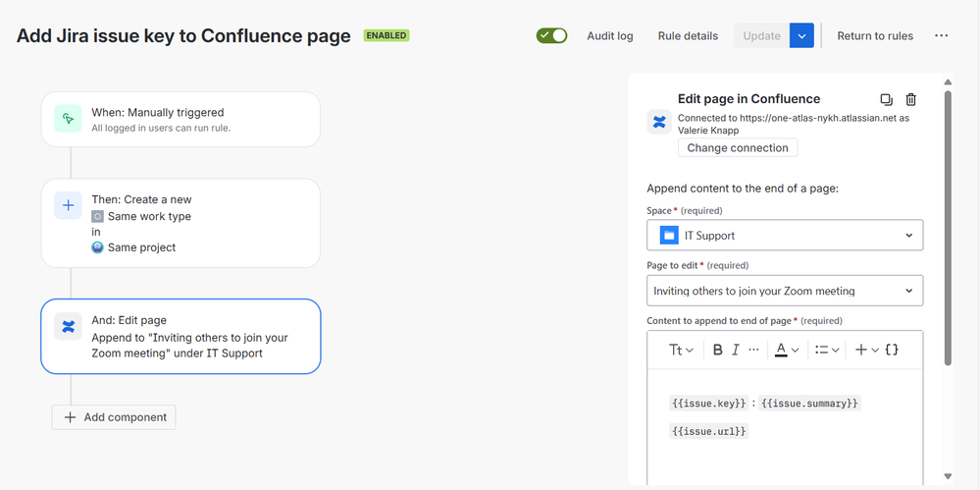Click the ENABLED status badge
Image resolution: width=980 pixels, height=490 pixels.
click(387, 35)
